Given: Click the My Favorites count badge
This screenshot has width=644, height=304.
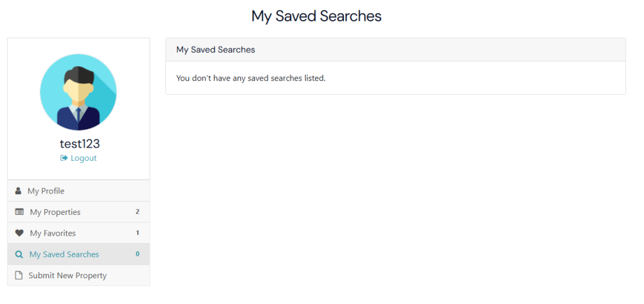Looking at the screenshot, I should pyautogui.click(x=137, y=233).
